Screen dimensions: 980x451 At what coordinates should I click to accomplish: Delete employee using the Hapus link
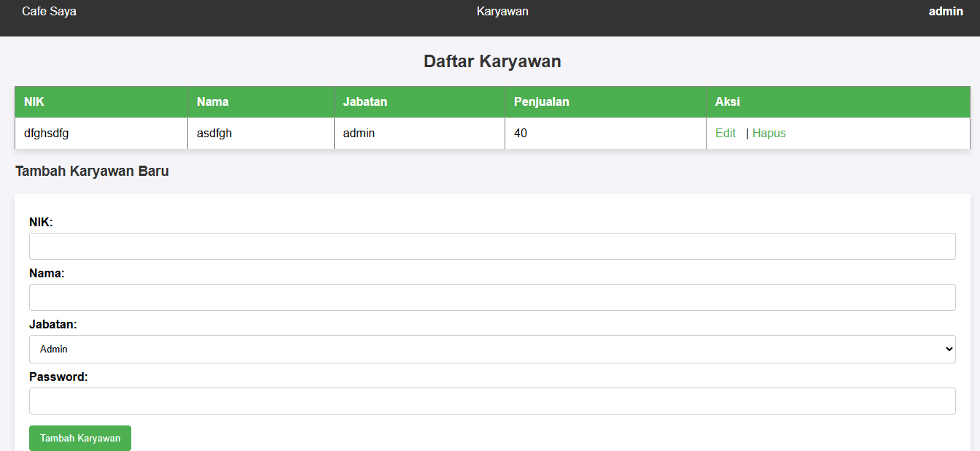coord(769,134)
